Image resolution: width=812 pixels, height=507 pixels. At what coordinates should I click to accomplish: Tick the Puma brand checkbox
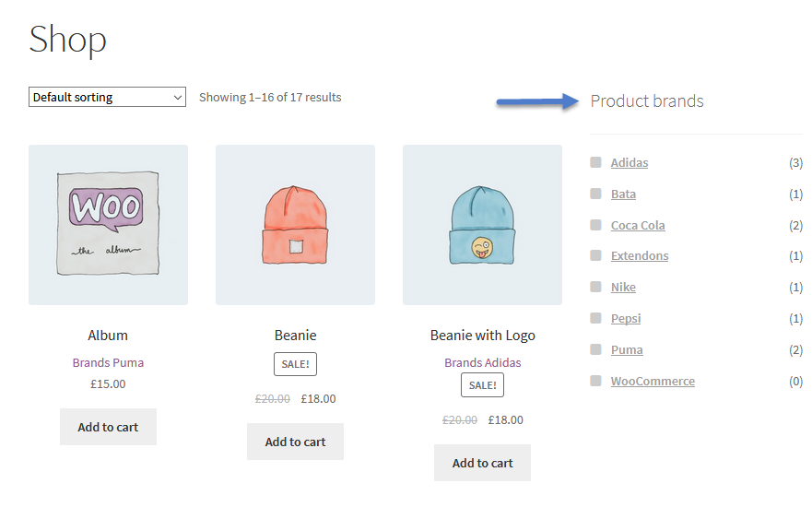click(595, 349)
